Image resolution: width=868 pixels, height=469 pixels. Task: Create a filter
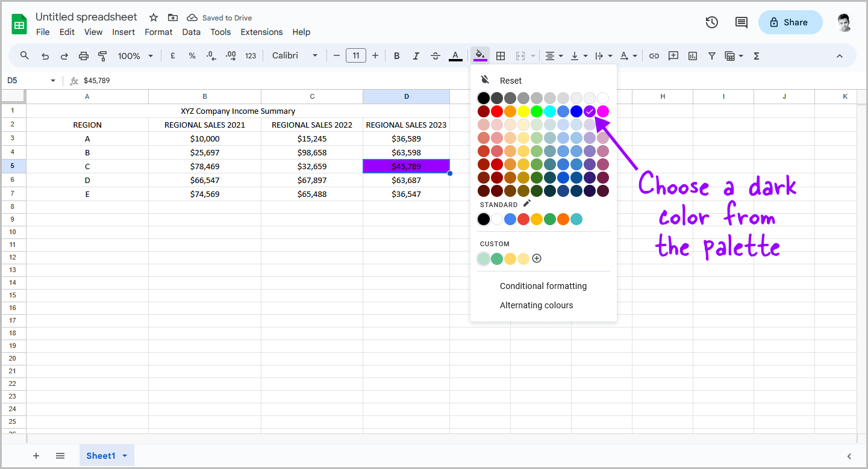click(x=712, y=55)
